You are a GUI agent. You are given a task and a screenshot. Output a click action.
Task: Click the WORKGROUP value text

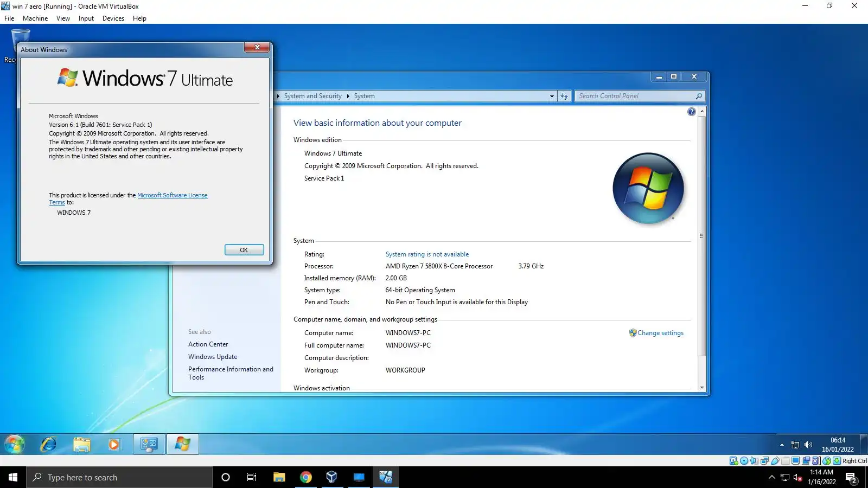[x=405, y=370]
